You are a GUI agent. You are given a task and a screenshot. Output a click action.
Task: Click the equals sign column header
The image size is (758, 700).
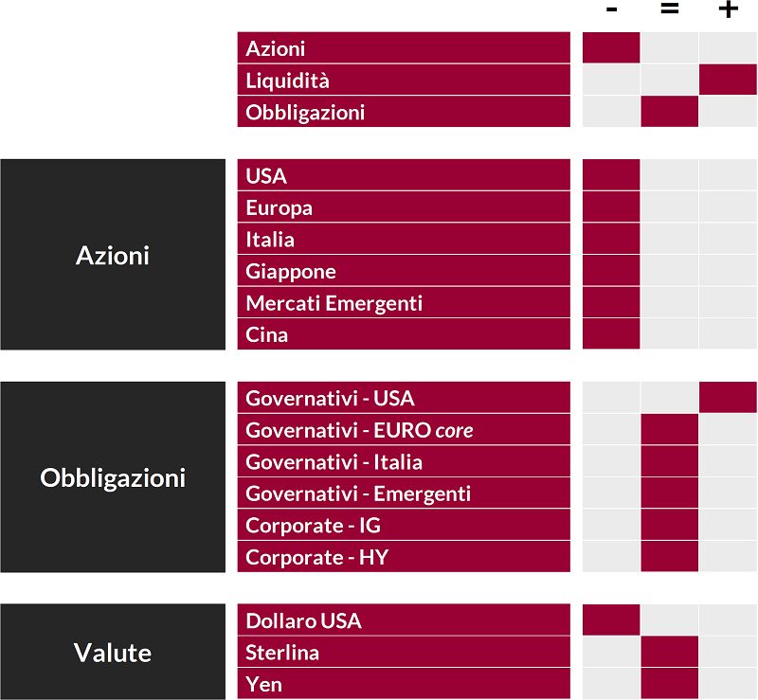(670, 9)
